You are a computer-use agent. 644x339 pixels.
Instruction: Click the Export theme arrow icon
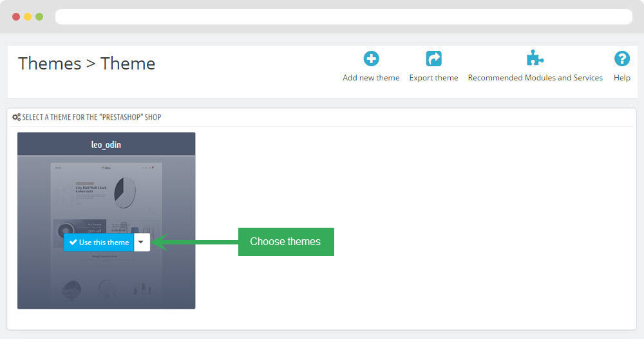click(433, 59)
